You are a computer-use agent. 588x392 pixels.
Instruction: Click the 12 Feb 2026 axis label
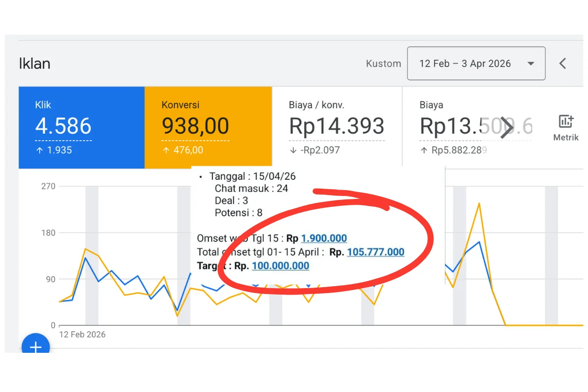coord(82,335)
